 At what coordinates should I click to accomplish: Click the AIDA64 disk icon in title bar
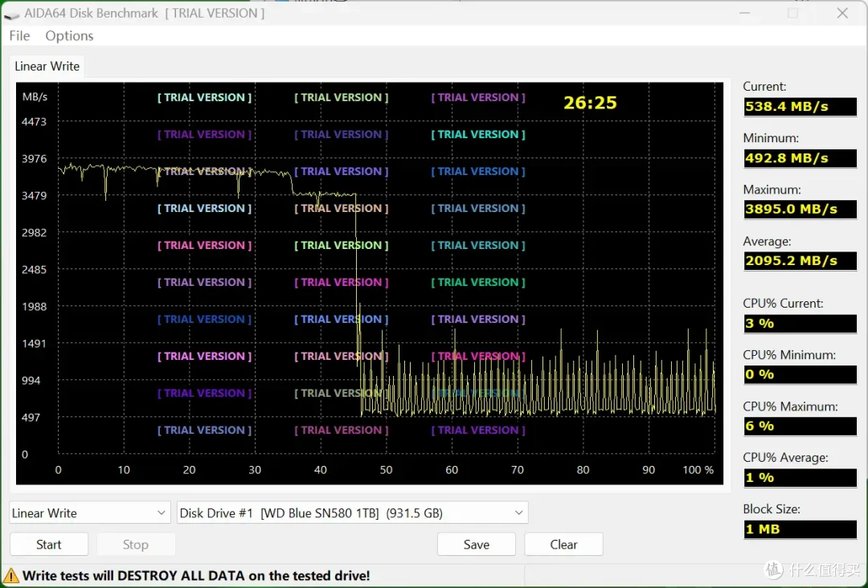pos(11,15)
